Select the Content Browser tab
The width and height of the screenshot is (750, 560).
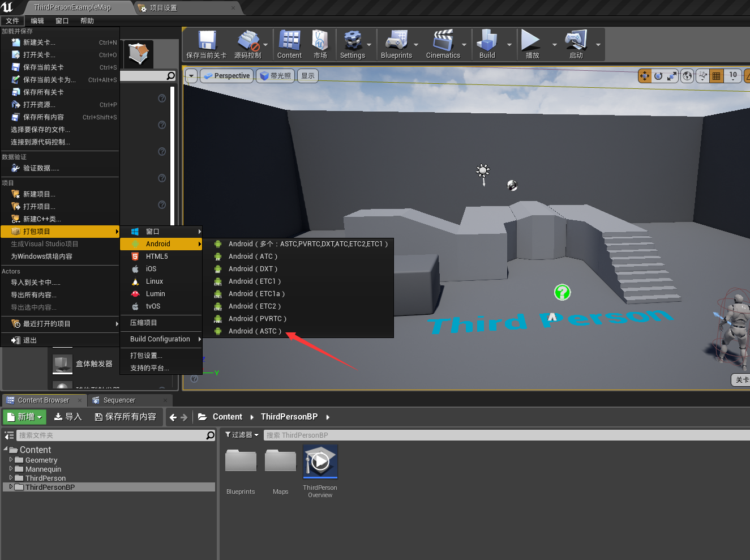click(43, 400)
